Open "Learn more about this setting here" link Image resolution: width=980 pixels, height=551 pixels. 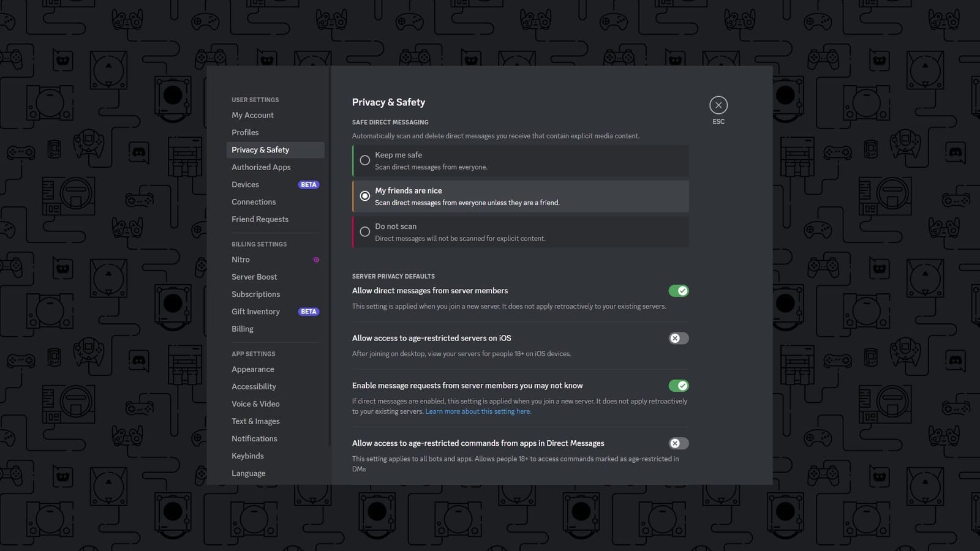[478, 411]
